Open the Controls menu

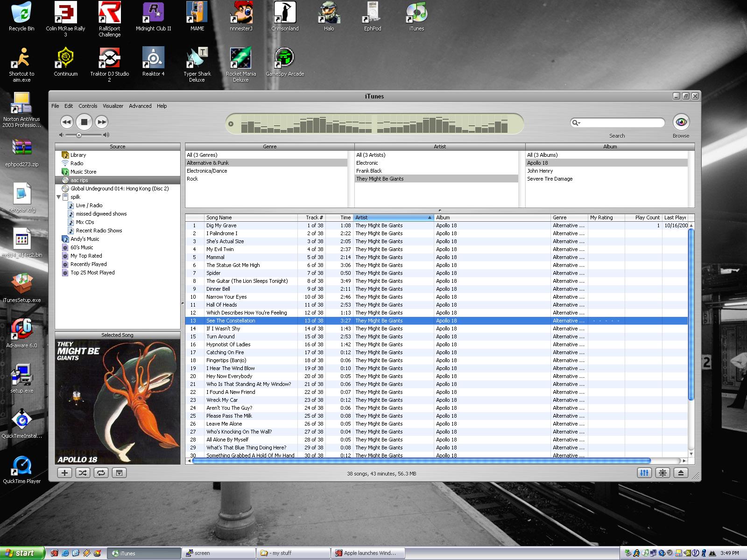click(x=88, y=106)
